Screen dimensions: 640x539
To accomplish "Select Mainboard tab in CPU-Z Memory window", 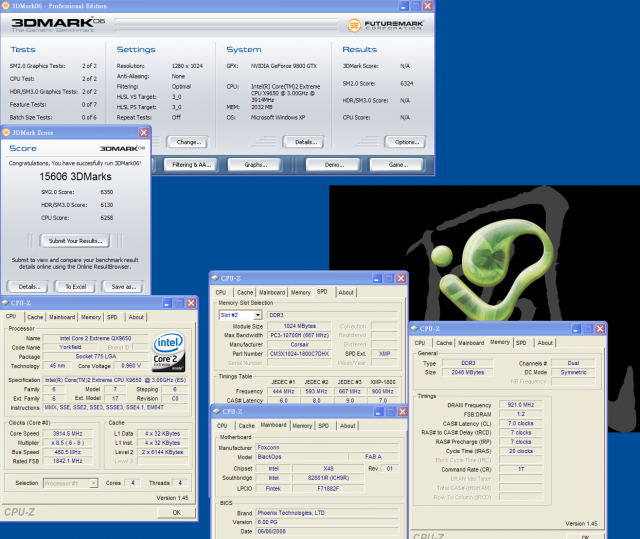I will (x=471, y=343).
